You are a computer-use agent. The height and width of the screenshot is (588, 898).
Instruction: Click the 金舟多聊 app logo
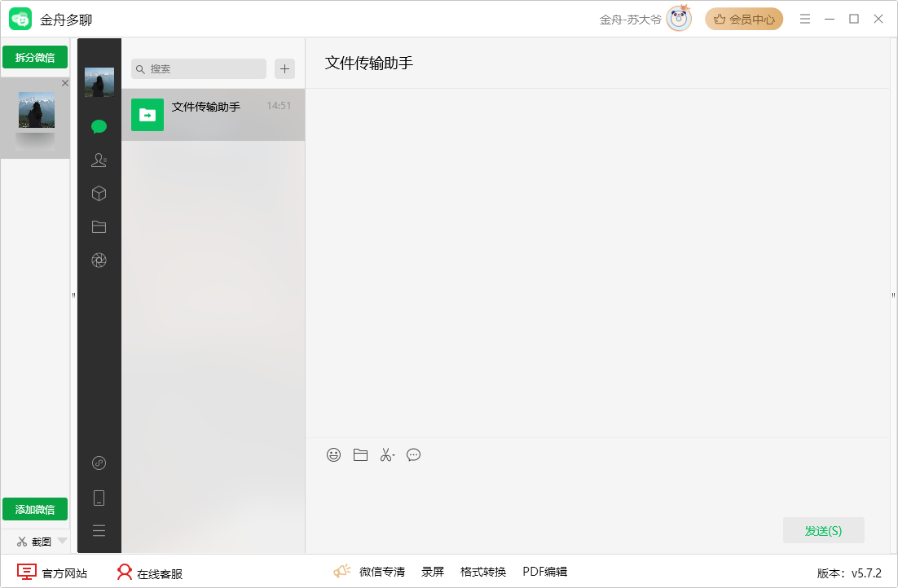[x=20, y=19]
